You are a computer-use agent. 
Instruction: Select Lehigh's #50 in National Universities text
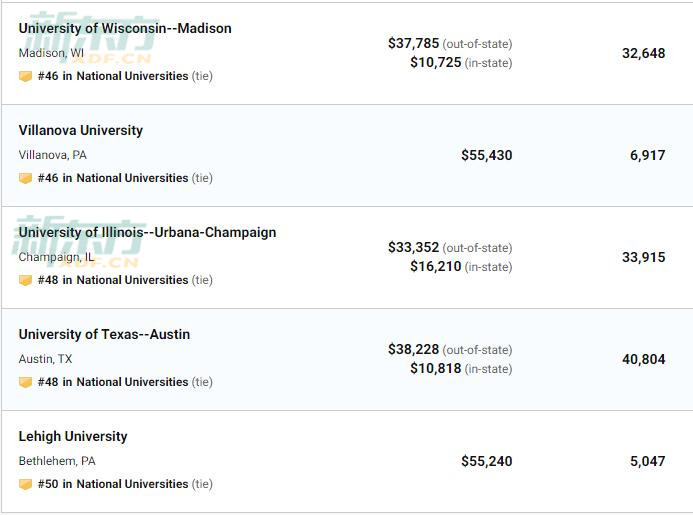113,484
